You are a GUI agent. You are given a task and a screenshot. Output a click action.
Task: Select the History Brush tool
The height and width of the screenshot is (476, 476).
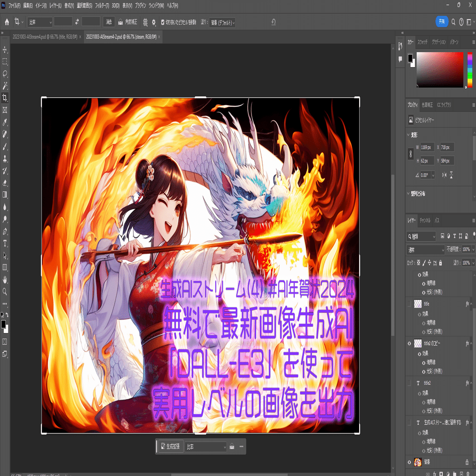[x=5, y=170]
